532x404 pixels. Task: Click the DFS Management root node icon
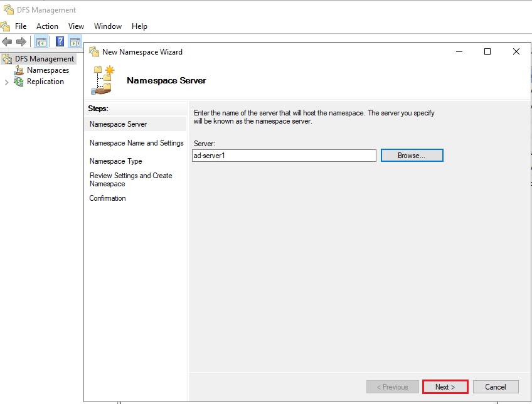[x=6, y=58]
